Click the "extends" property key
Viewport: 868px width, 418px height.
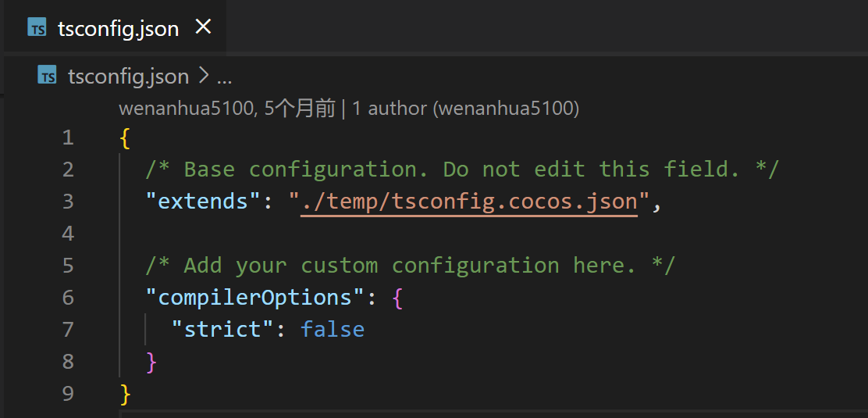(x=203, y=202)
